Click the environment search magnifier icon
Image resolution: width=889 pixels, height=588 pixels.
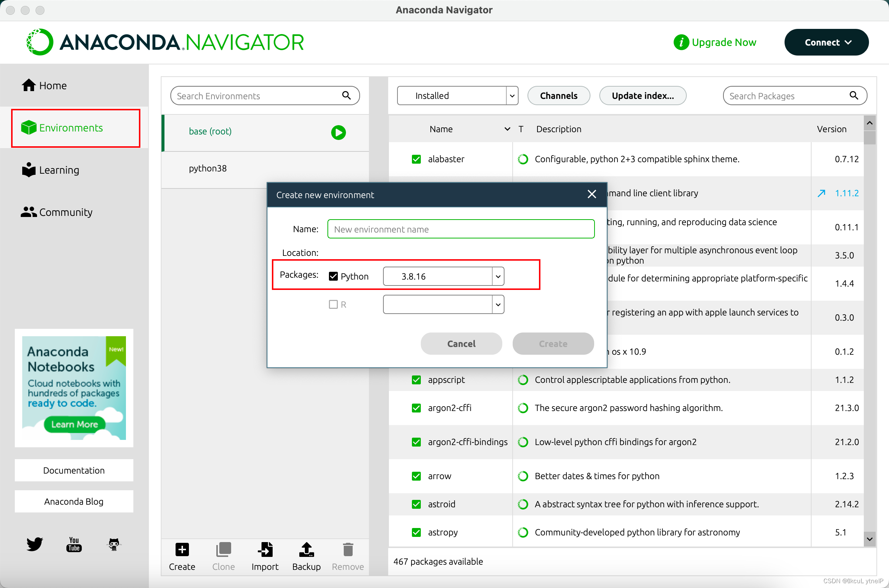pos(346,95)
